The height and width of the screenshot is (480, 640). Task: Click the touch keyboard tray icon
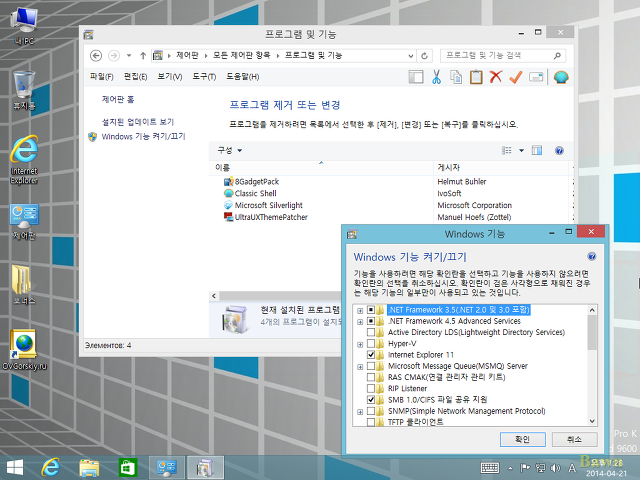[x=490, y=468]
